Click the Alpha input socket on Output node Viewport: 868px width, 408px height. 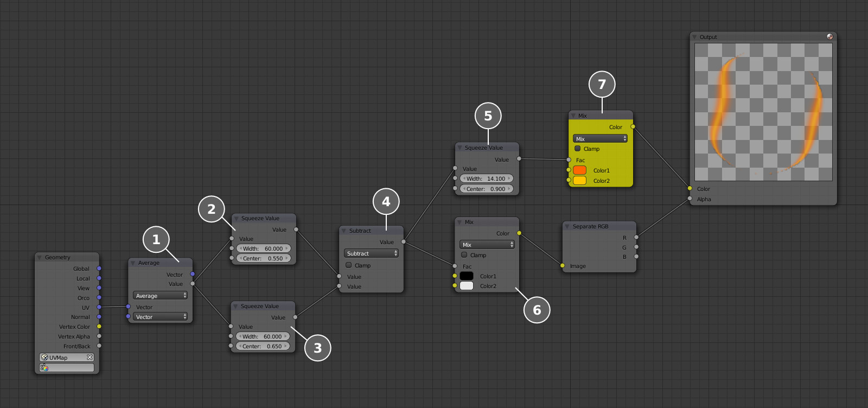690,199
